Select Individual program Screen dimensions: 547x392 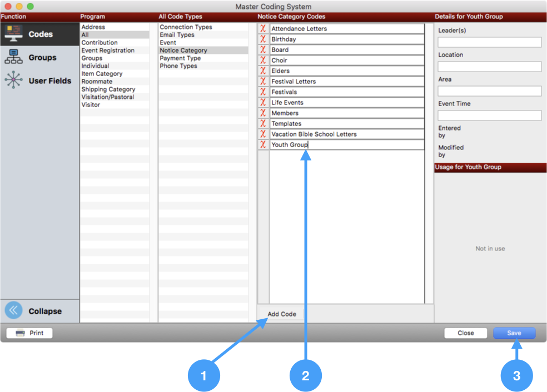115,66
